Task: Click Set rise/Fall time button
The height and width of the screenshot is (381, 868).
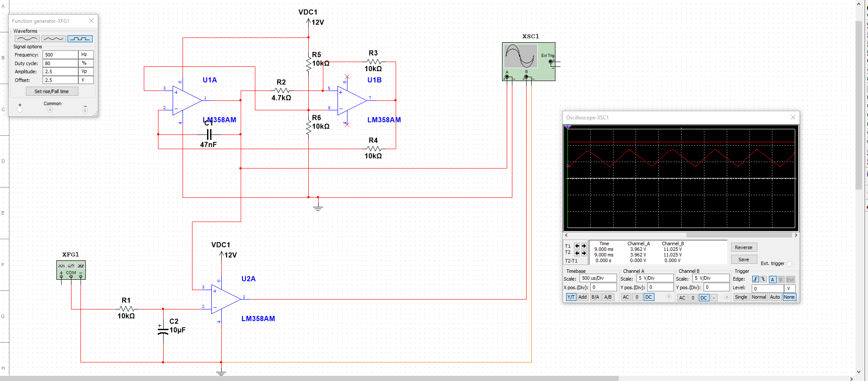Action: (x=52, y=91)
